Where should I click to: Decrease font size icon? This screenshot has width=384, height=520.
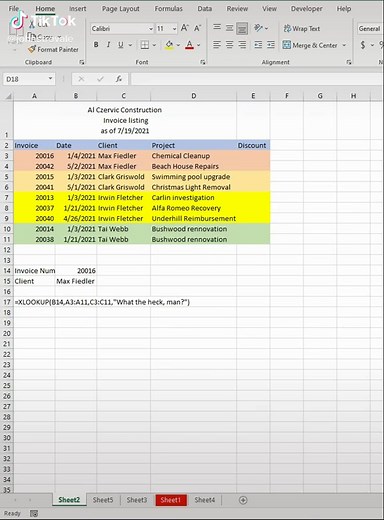click(x=197, y=28)
